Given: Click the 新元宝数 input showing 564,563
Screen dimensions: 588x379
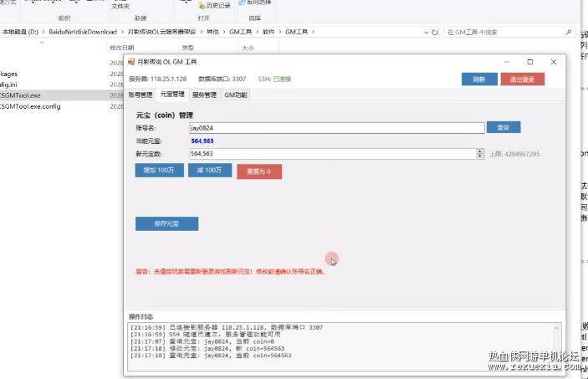Looking at the screenshot, I should [x=333, y=154].
